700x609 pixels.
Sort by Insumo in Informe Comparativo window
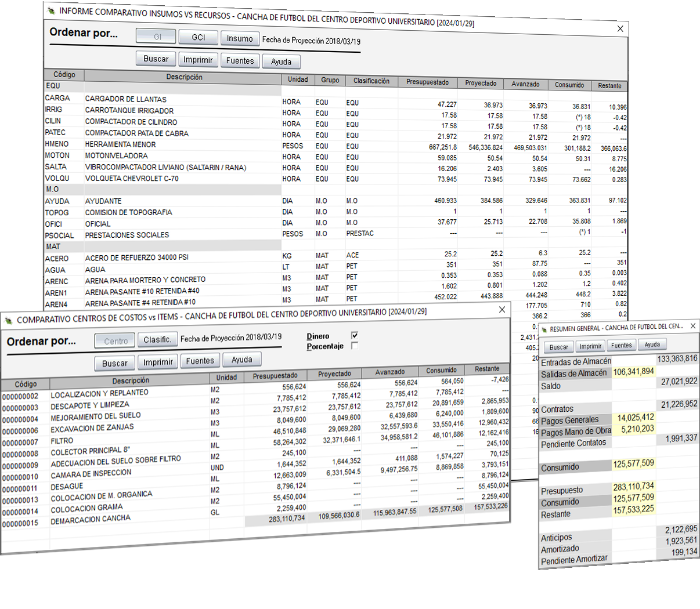coord(240,38)
